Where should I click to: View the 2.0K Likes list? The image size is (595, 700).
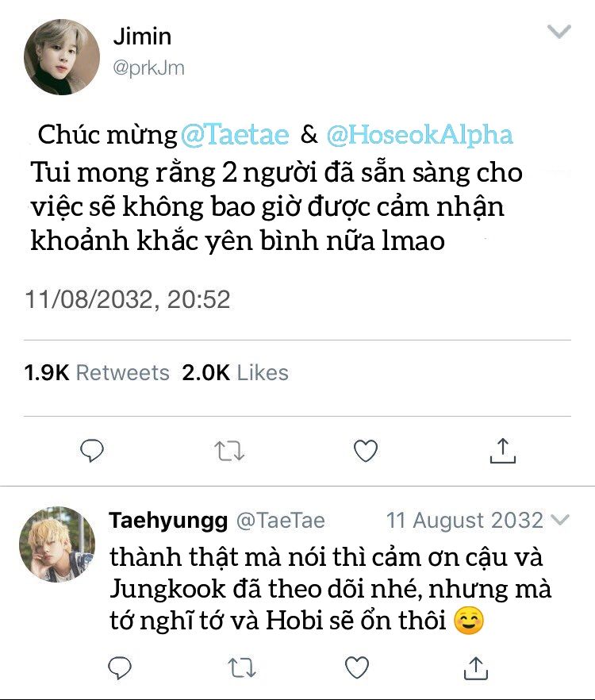(x=236, y=372)
